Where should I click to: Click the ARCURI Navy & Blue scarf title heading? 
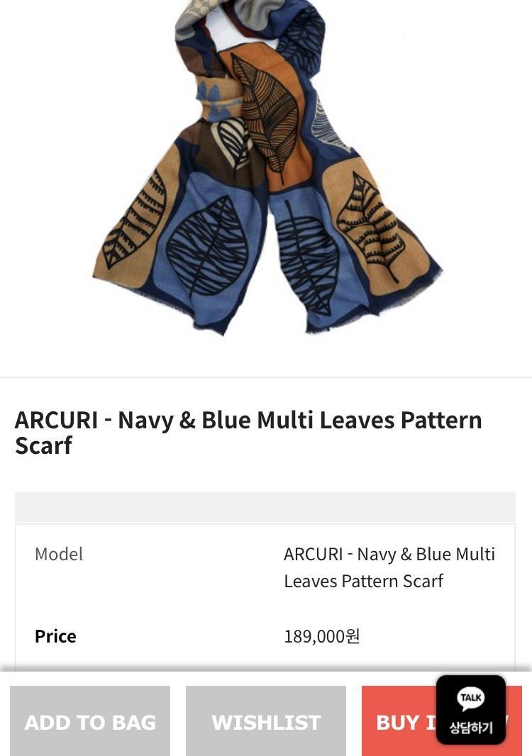point(248,433)
